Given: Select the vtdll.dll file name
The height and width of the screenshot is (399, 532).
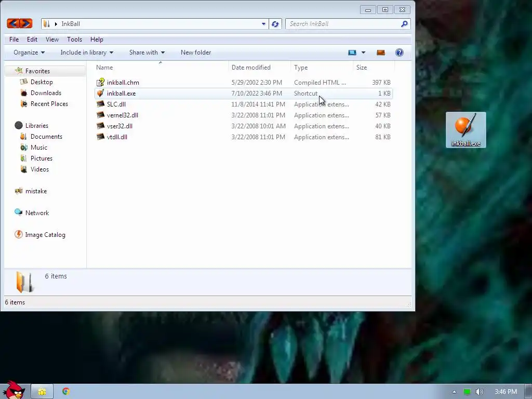Looking at the screenshot, I should (117, 137).
